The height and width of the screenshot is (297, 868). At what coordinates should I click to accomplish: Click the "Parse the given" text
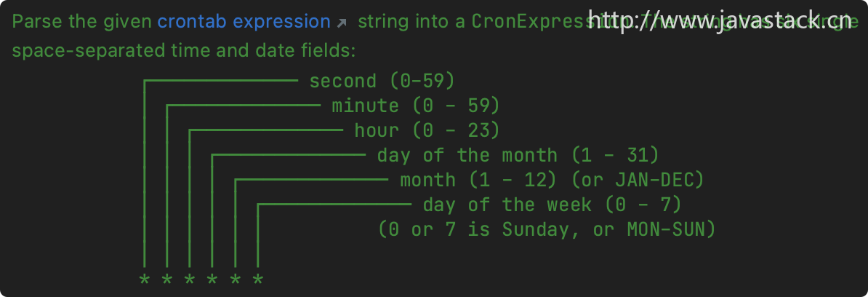pyautogui.click(x=82, y=22)
